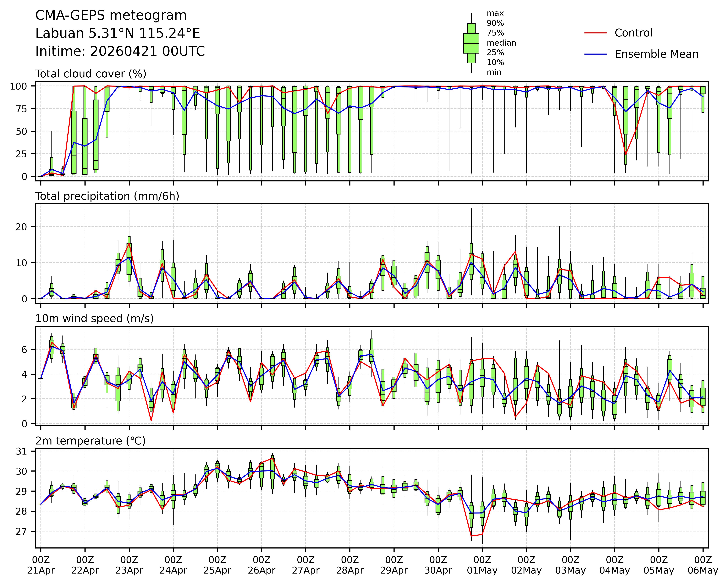The height and width of the screenshot is (585, 728).
Task: Click the green boxplot legend symbol
Action: point(471,43)
